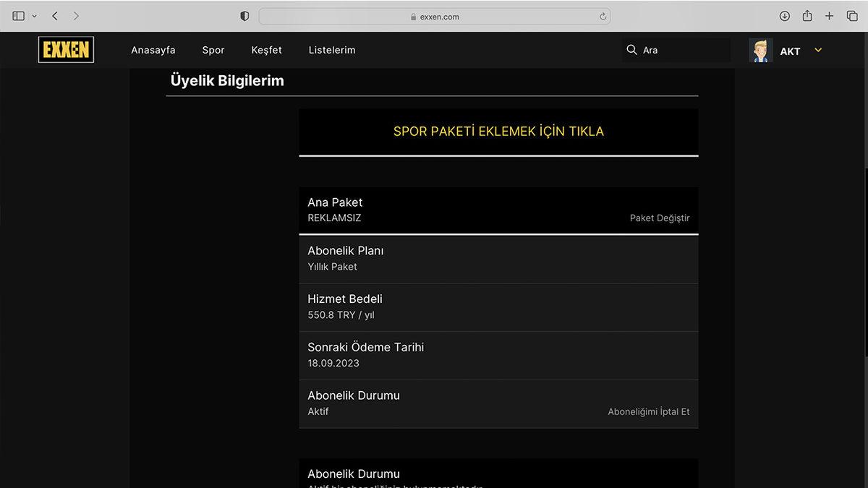Open a new tab with plus icon
The width and height of the screenshot is (868, 488).
(x=830, y=16)
